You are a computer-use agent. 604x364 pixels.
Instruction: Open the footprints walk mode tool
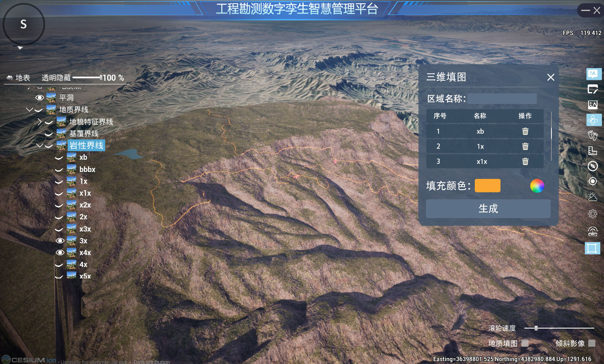tap(593, 135)
